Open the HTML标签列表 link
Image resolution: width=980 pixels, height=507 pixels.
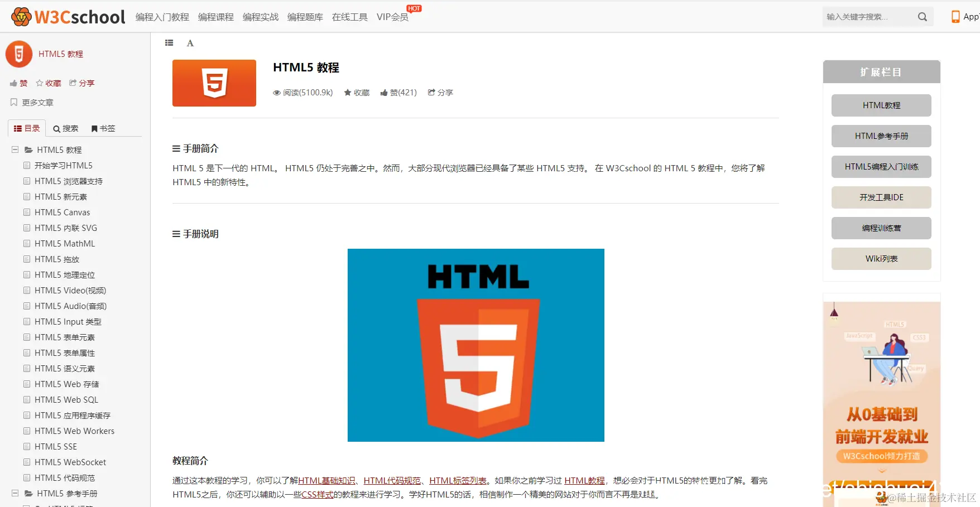[458, 480]
